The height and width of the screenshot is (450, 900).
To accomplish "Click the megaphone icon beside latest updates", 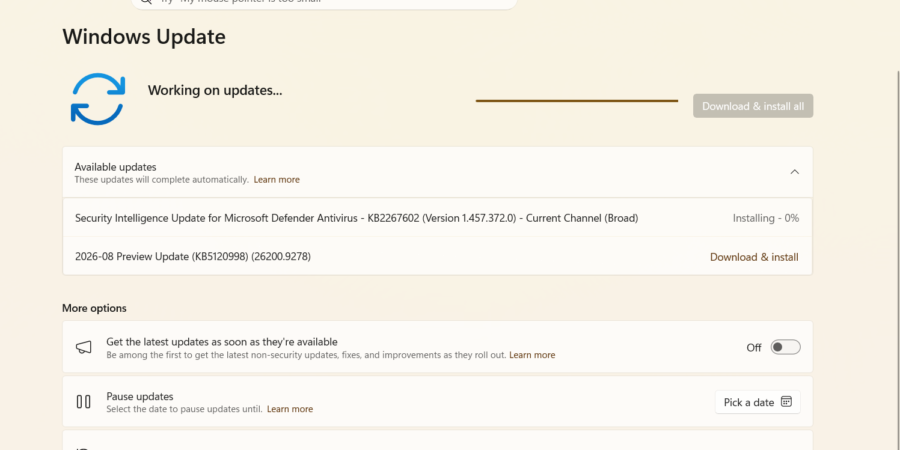I will 84,347.
